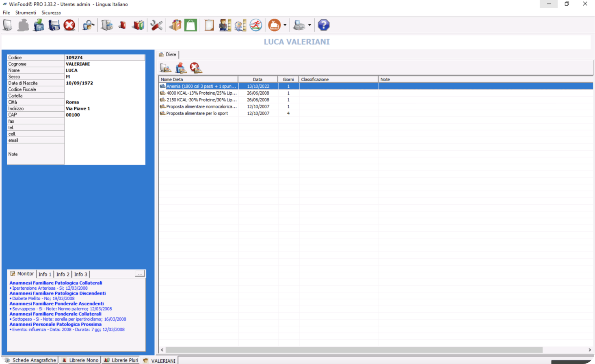Click the ellipsis button in Monitor panel
This screenshot has width=595, height=364.
[140, 274]
